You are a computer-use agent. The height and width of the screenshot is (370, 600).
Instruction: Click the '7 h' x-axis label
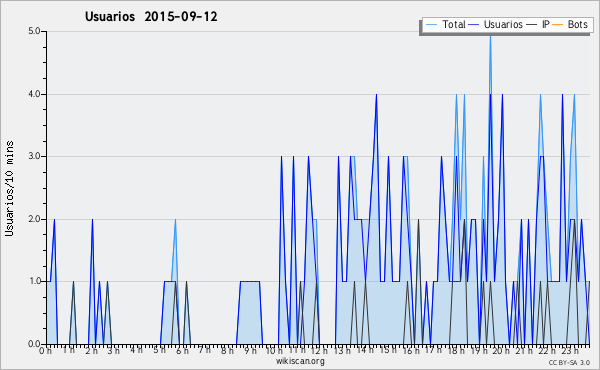(204, 350)
